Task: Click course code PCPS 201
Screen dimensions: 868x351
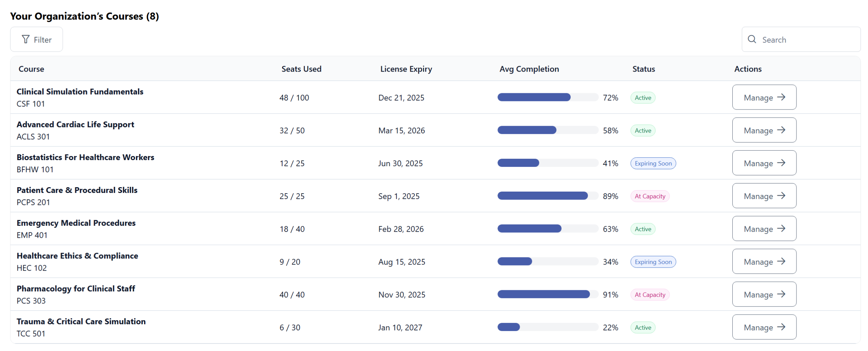Action: [x=33, y=202]
